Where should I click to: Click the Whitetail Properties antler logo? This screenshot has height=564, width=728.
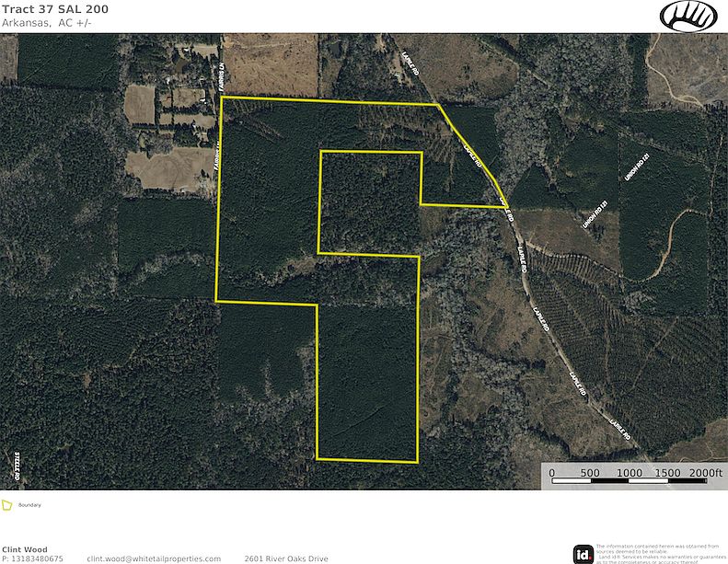(688, 17)
